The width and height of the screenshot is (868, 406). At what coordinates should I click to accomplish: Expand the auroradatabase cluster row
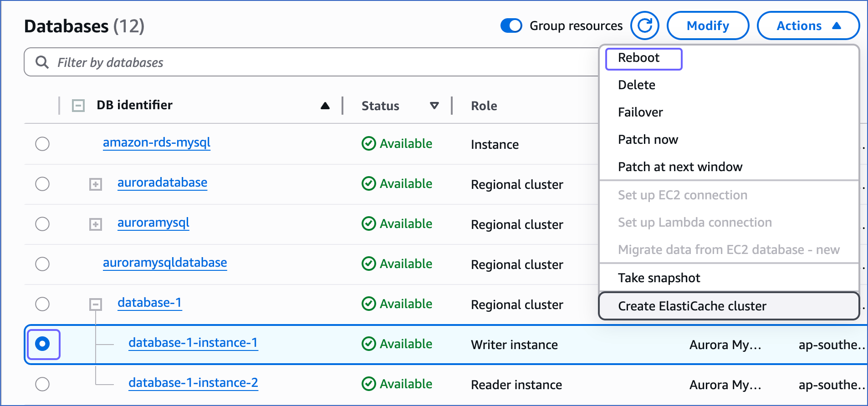point(96,184)
